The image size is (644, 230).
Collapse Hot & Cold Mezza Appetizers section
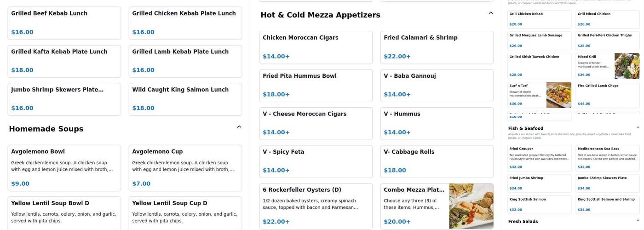(x=491, y=13)
